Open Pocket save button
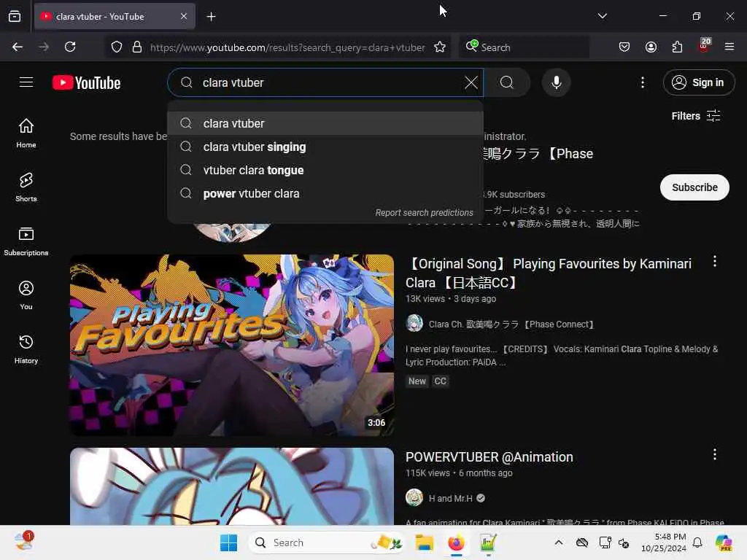 pyautogui.click(x=624, y=47)
